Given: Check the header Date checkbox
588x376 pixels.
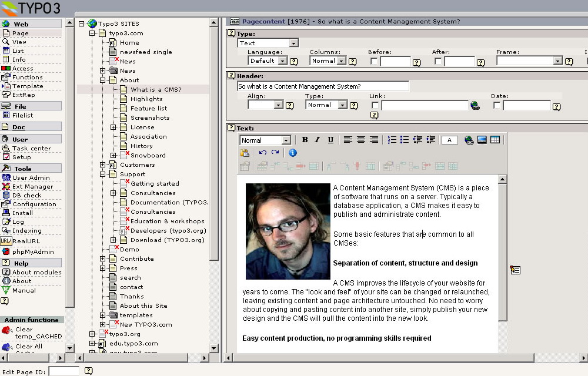Looking at the screenshot, I should coord(497,105).
